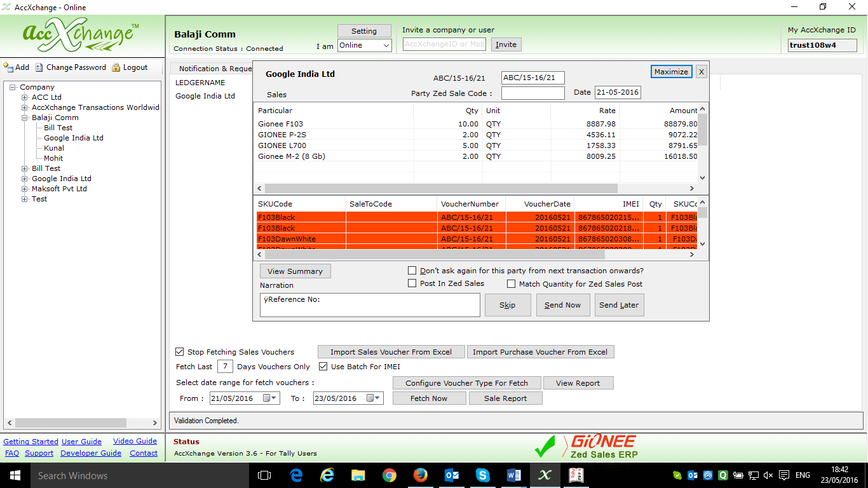Click AccXchange taskbar icon
Screen dimensions: 868x488
[x=545, y=475]
